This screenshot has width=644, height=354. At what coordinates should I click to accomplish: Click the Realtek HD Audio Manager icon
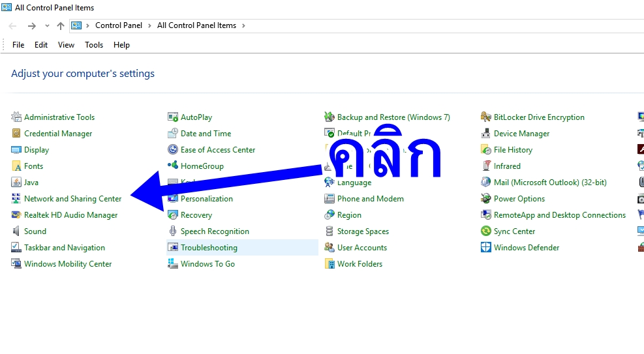click(x=16, y=215)
